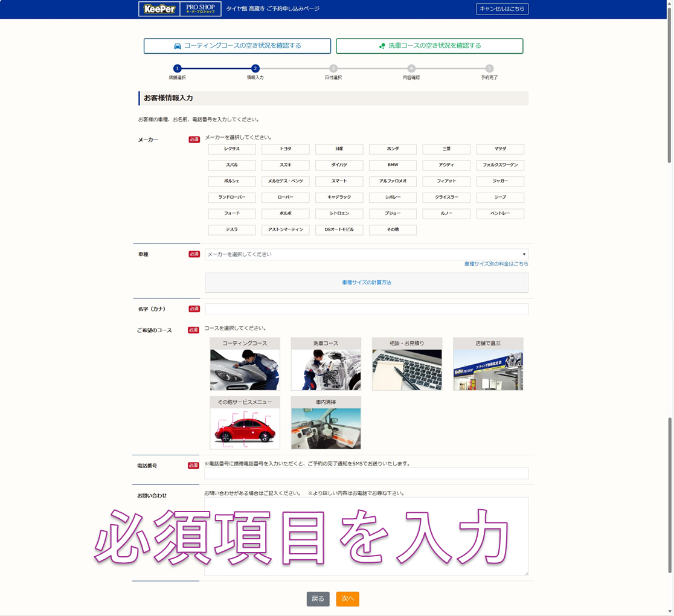This screenshot has width=674, height=616.
Task: Click the KeePer PRO SHOP logo
Action: (179, 9)
